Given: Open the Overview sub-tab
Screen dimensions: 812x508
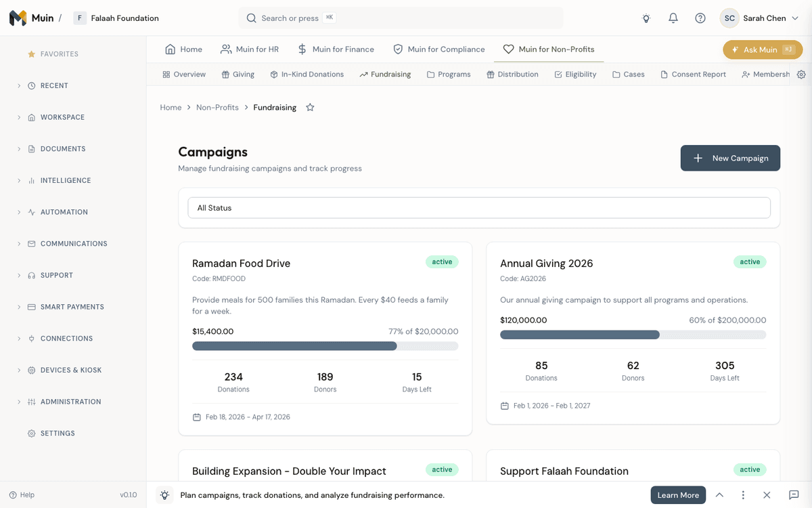Looking at the screenshot, I should [184, 75].
